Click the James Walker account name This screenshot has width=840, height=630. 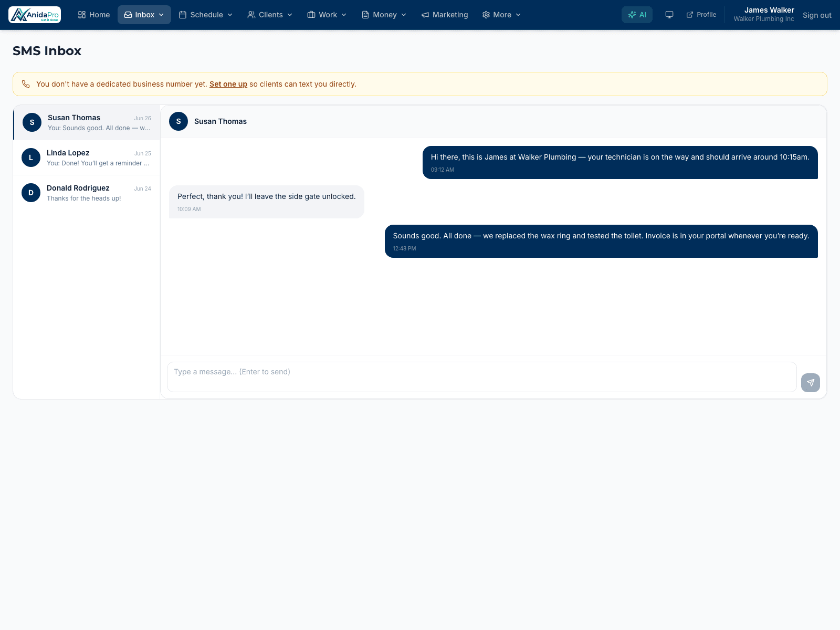769,10
